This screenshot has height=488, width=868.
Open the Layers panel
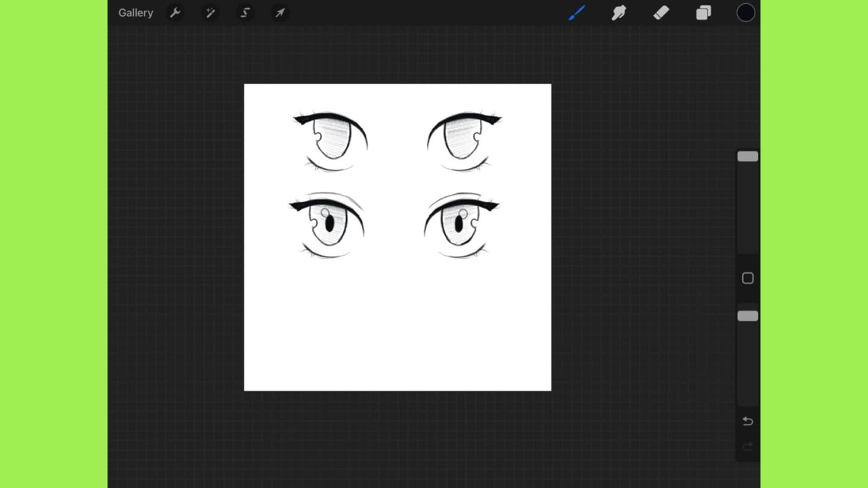coord(703,13)
